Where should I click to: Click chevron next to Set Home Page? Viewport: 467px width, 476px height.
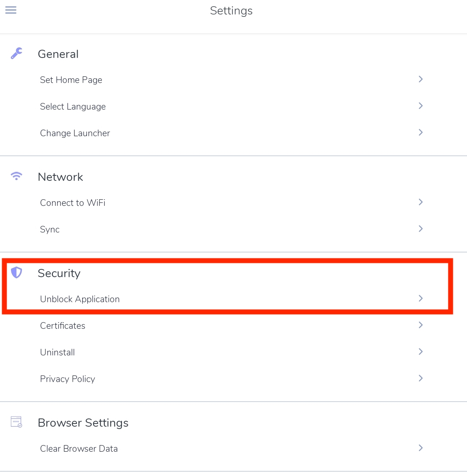coord(420,79)
